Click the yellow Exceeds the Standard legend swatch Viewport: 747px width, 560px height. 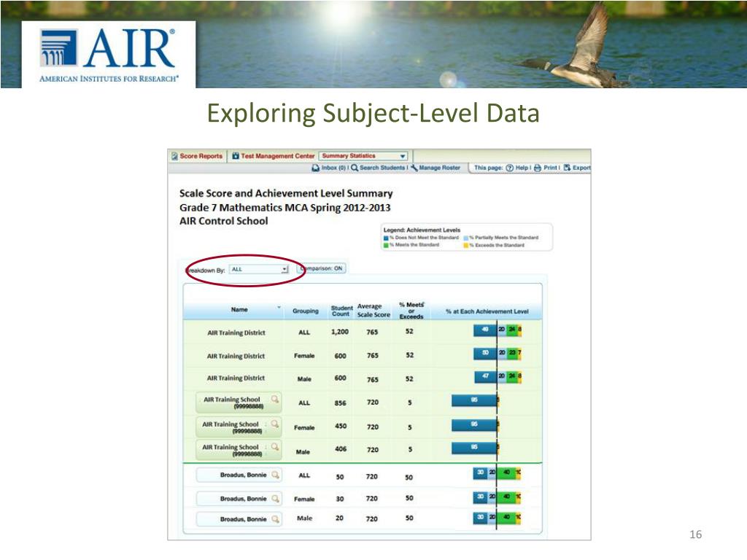tap(466, 245)
